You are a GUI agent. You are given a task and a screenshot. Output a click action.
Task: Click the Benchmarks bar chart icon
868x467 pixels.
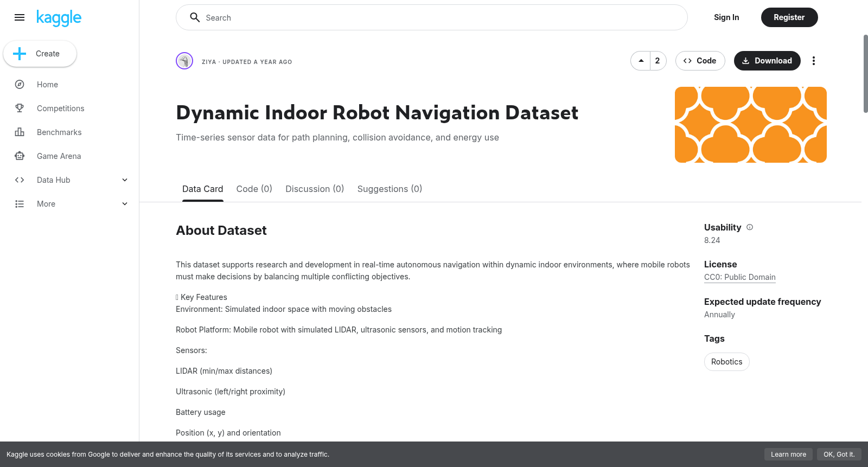click(20, 132)
